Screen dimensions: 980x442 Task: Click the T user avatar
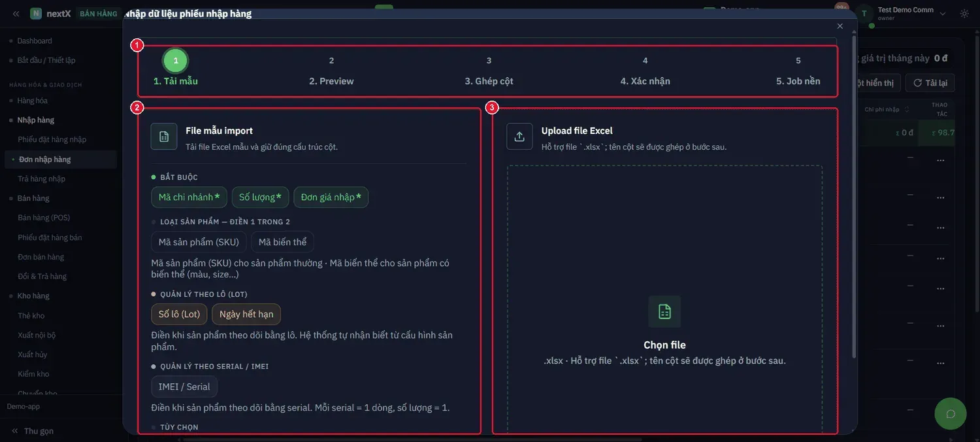pos(864,14)
